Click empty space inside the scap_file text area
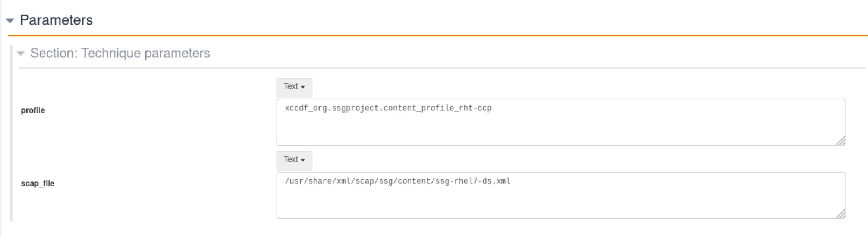This screenshot has height=237, width=868. tap(559, 202)
